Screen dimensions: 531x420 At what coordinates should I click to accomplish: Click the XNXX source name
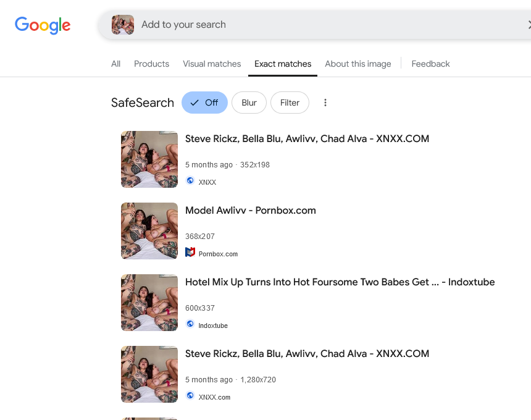[x=207, y=182]
